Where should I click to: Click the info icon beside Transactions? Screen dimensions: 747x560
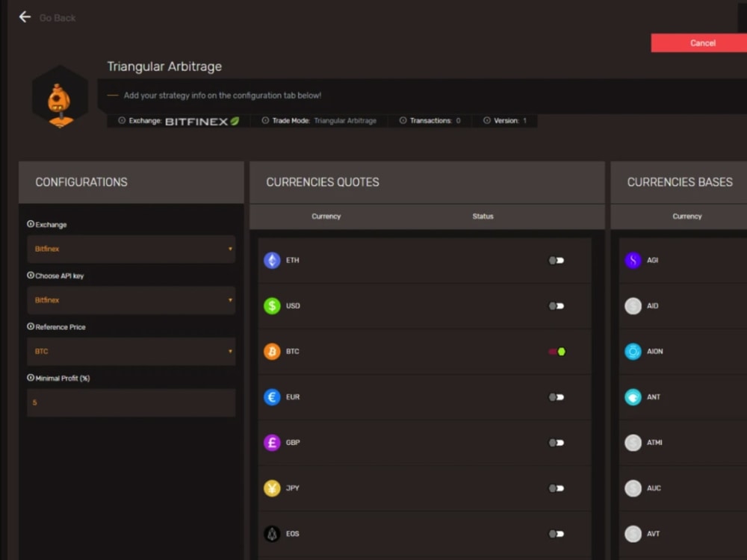click(403, 120)
